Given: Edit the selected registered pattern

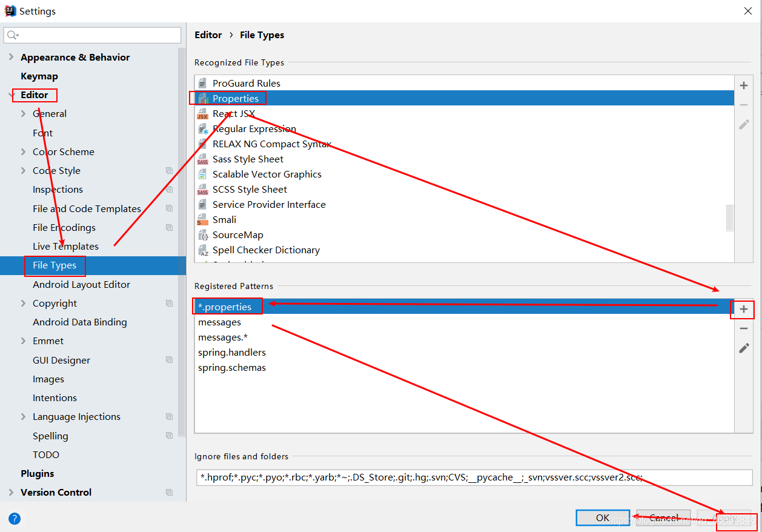Looking at the screenshot, I should (x=744, y=348).
